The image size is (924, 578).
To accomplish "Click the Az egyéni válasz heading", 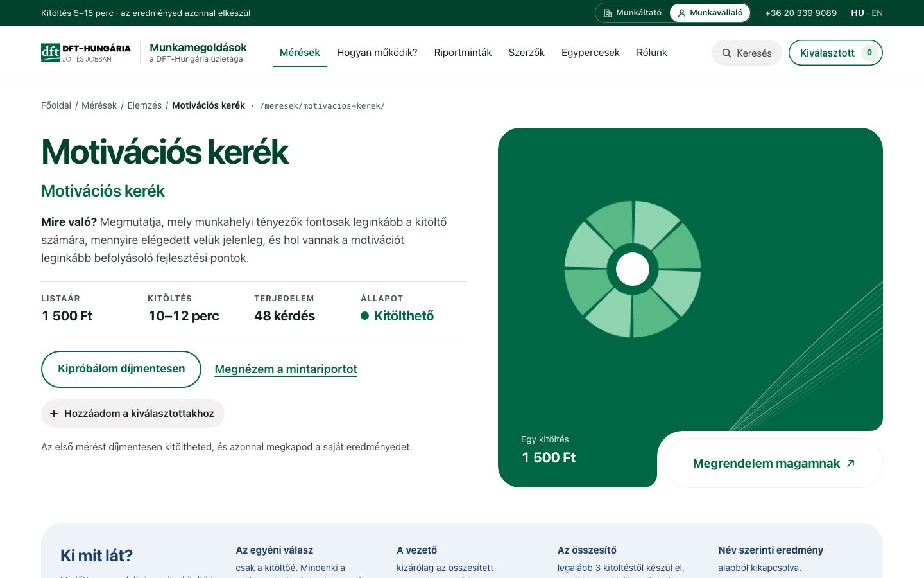I will coord(275,550).
